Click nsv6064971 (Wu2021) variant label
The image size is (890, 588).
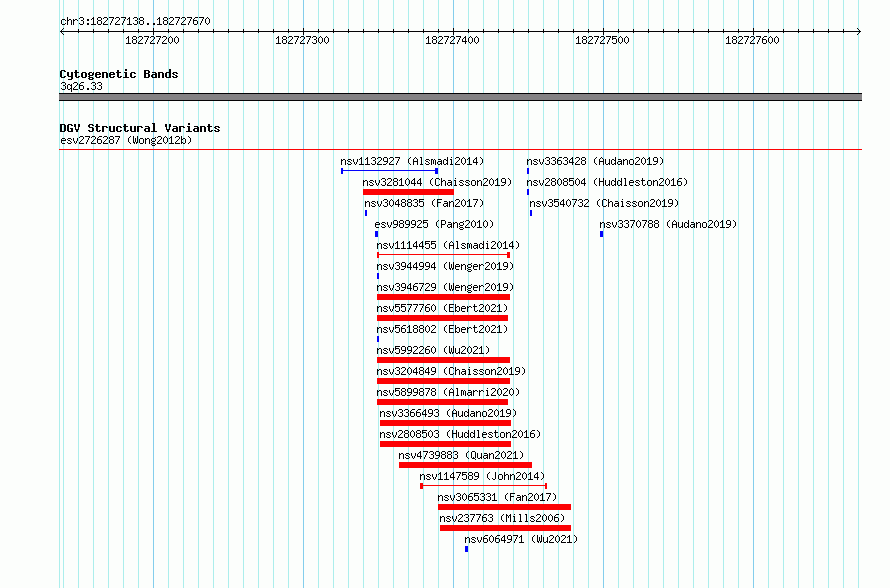(521, 539)
